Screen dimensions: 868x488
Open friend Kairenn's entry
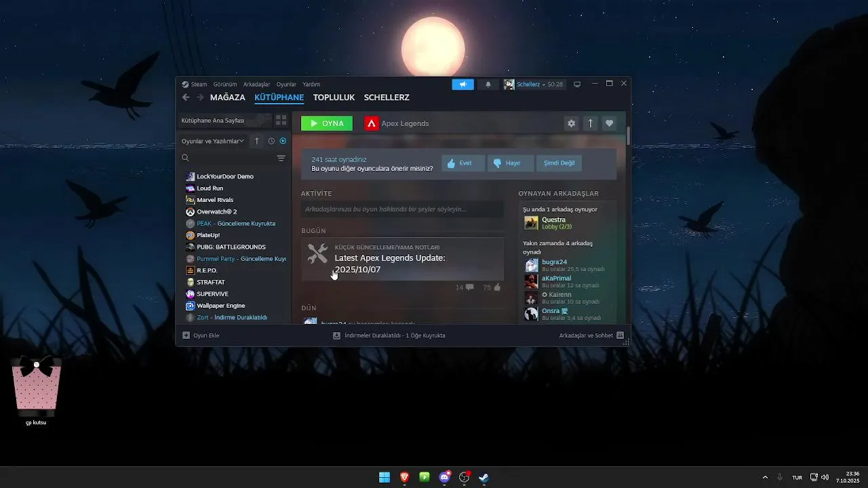568,298
